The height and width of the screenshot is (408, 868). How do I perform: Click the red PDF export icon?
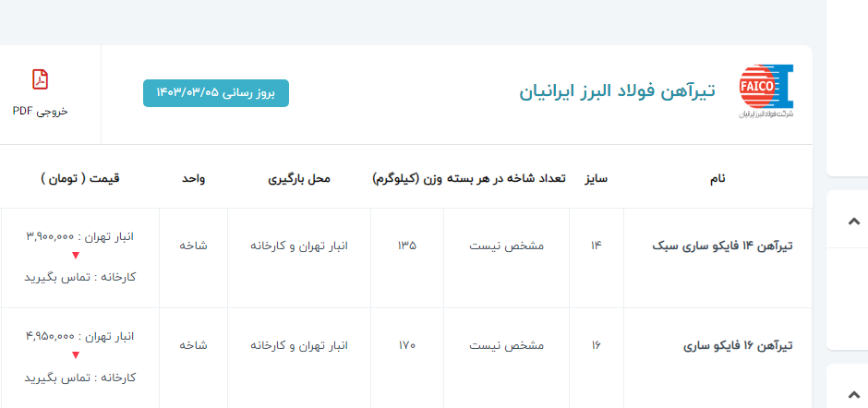point(41,79)
